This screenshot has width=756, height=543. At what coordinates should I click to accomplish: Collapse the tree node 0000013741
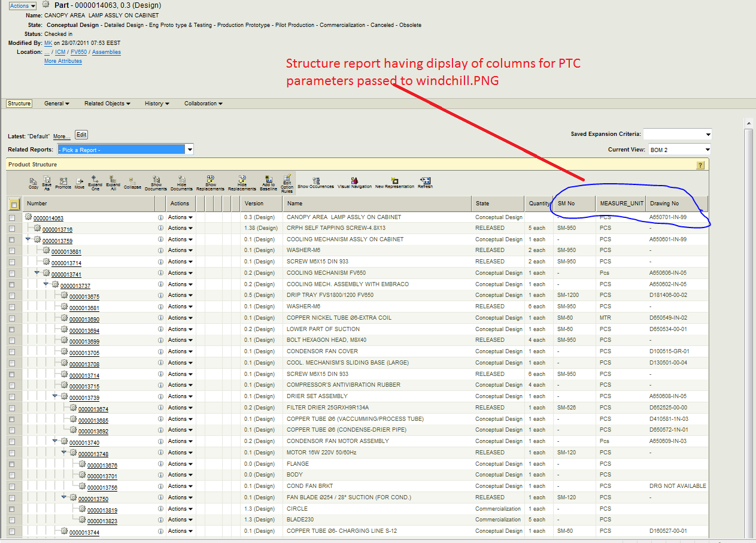tap(37, 272)
